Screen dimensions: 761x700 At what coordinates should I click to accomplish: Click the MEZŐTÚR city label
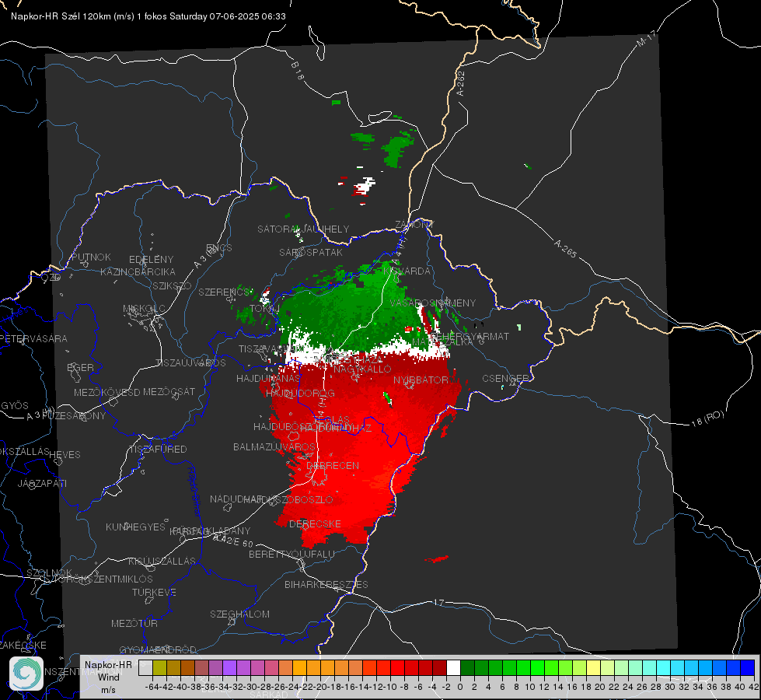click(134, 623)
